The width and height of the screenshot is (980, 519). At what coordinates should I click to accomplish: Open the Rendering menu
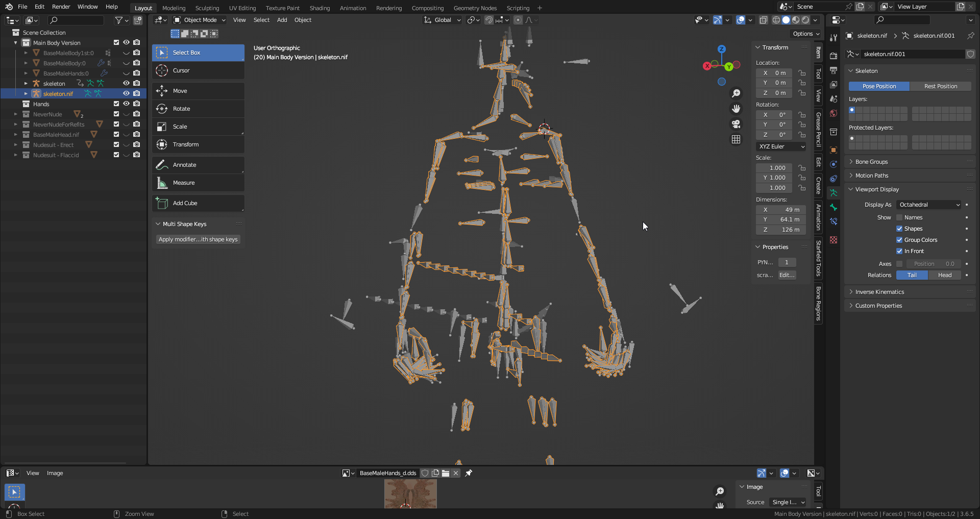388,8
